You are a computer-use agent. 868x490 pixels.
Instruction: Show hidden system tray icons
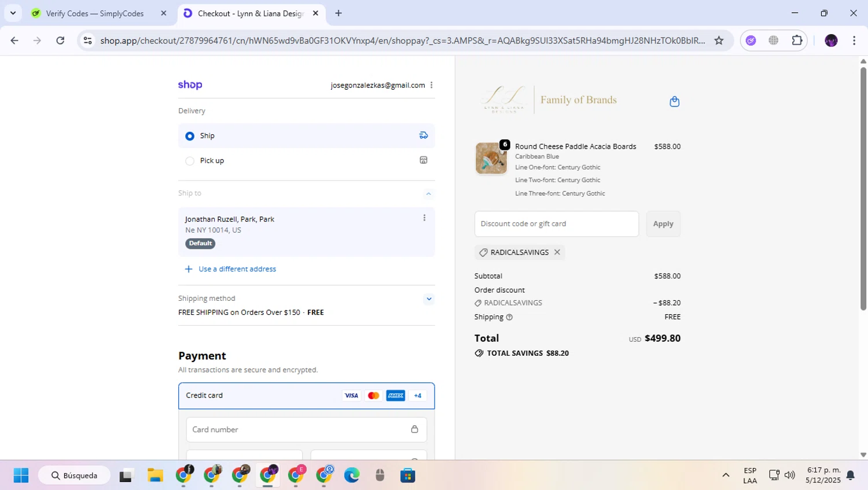pos(726,476)
